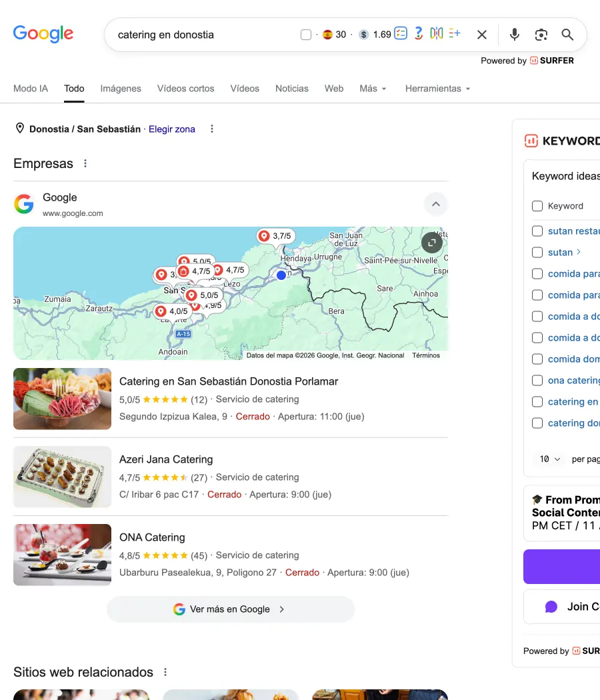Collapse the Google businesses panel chevron
This screenshot has height=700, width=600.
click(436, 204)
